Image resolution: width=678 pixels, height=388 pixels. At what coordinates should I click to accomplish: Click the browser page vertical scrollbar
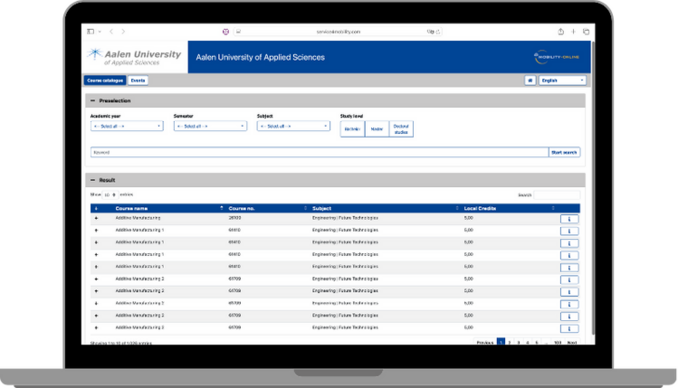(593, 188)
